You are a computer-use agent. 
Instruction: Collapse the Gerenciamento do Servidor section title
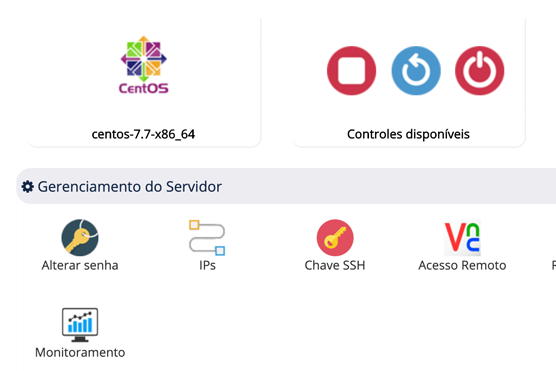point(130,187)
